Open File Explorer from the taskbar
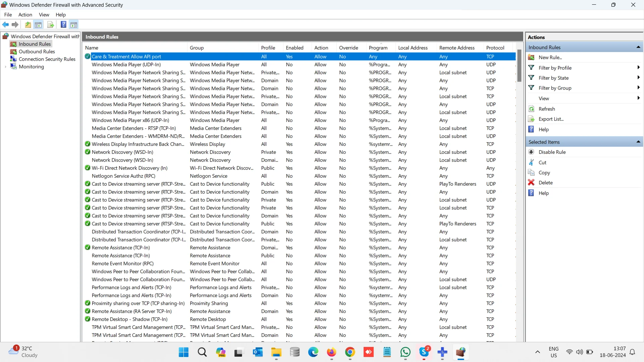This screenshot has width=644, height=362. click(x=276, y=352)
